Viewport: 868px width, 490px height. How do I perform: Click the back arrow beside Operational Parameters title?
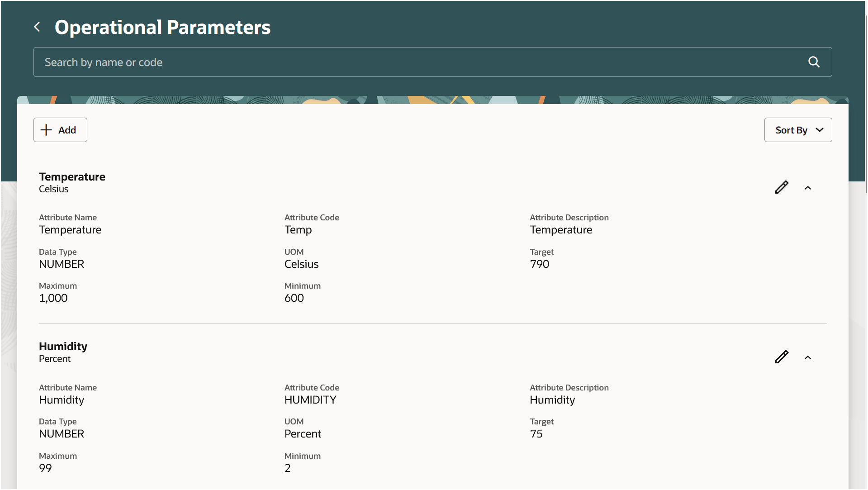(x=37, y=27)
